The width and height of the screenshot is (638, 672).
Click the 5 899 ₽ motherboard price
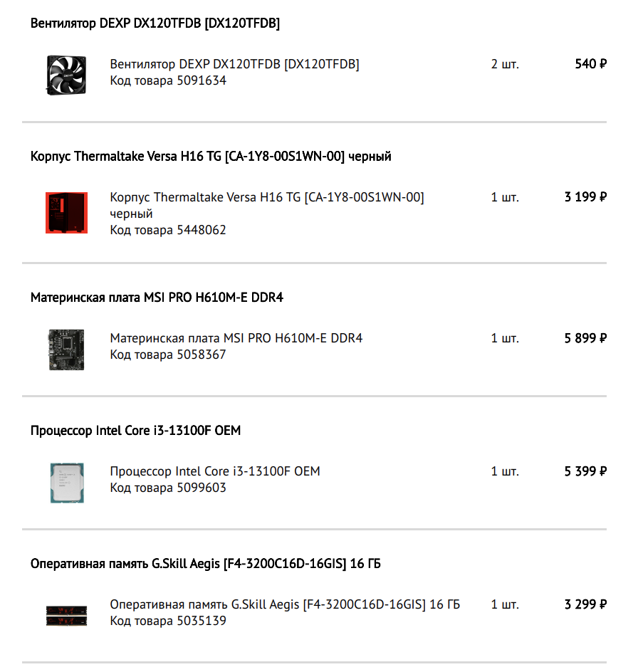point(585,338)
